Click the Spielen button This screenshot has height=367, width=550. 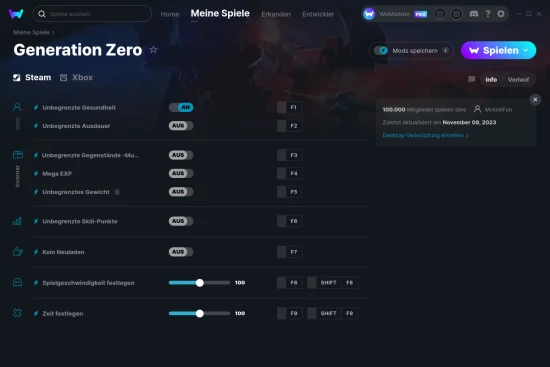pos(498,50)
